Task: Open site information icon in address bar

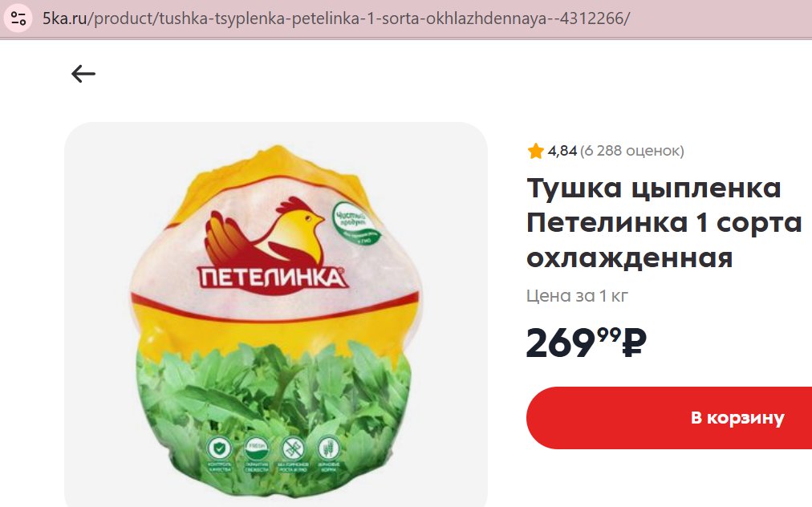Action: tap(18, 18)
